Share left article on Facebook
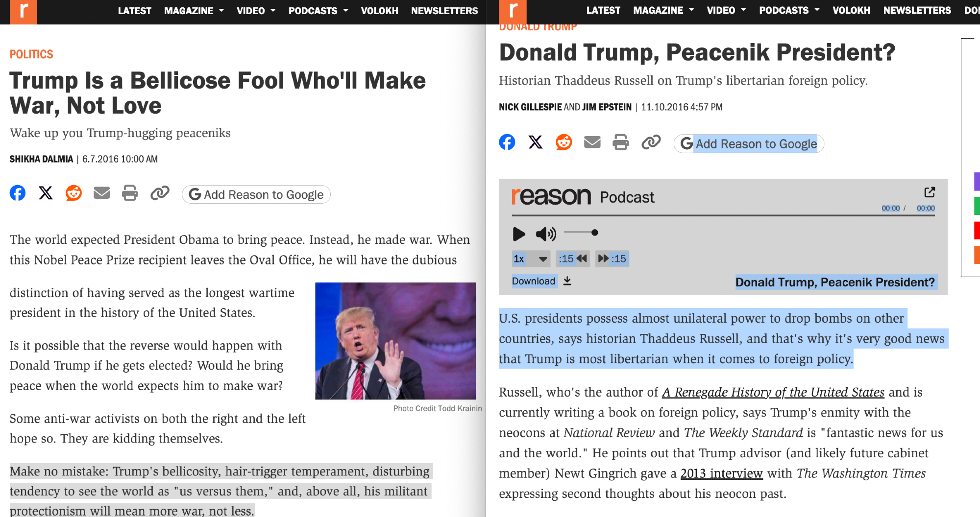 click(x=18, y=193)
